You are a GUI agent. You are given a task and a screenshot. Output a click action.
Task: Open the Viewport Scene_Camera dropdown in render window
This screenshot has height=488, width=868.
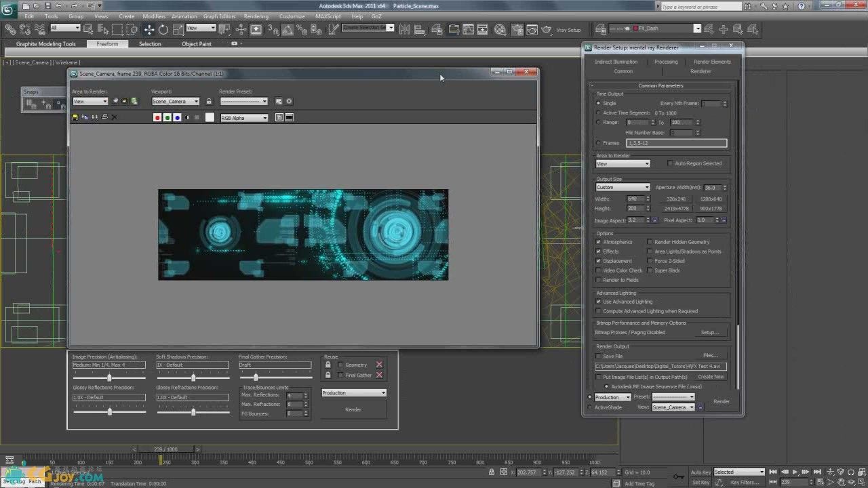pos(176,101)
